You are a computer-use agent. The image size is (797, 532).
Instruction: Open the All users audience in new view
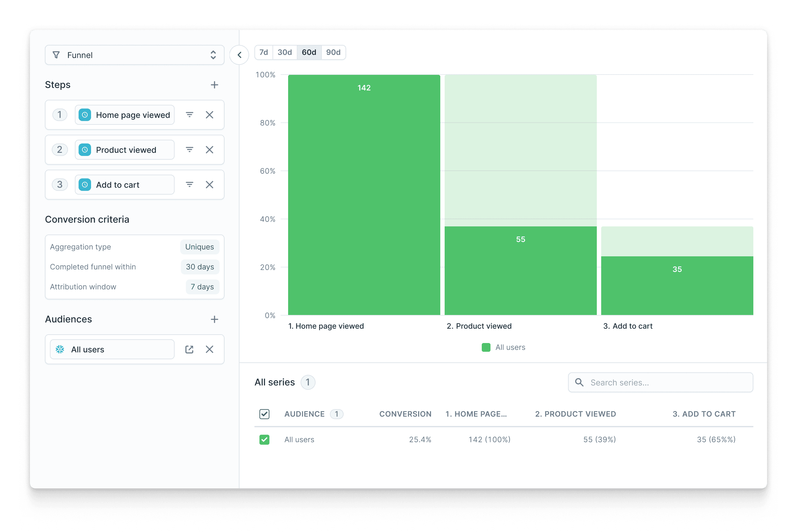pyautogui.click(x=189, y=349)
